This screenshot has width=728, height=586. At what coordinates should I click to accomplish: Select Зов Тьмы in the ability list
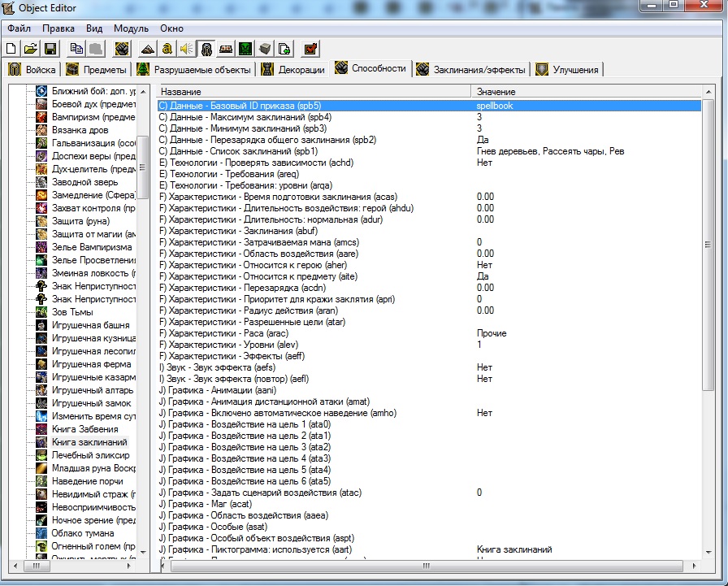tap(72, 312)
